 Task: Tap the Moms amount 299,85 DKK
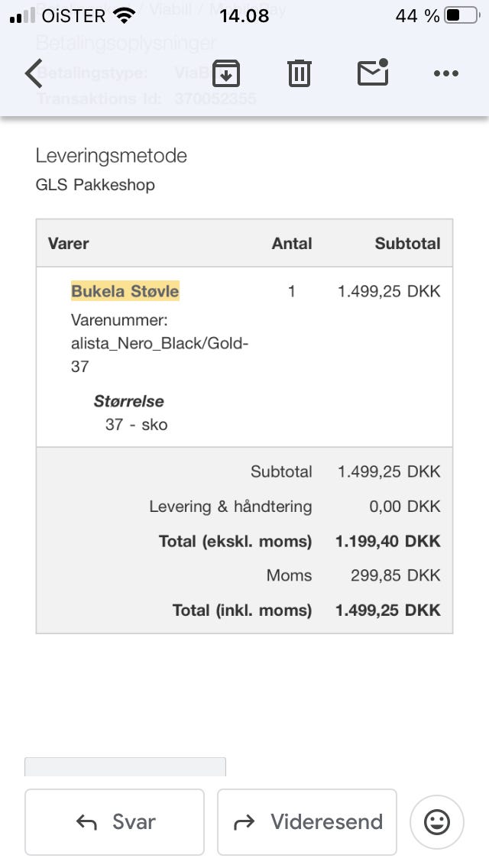point(396,575)
